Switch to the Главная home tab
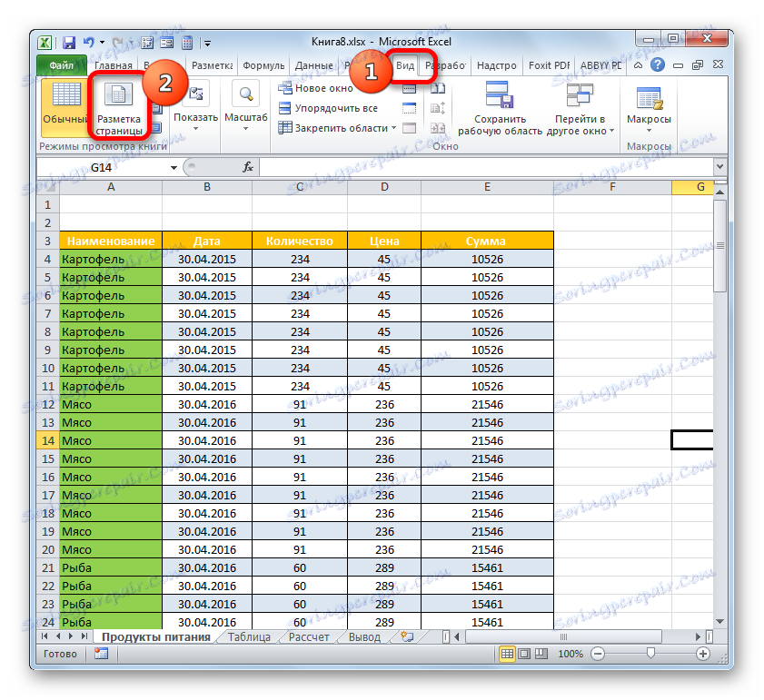Image resolution: width=764 pixels, height=700 pixels. coord(113,65)
